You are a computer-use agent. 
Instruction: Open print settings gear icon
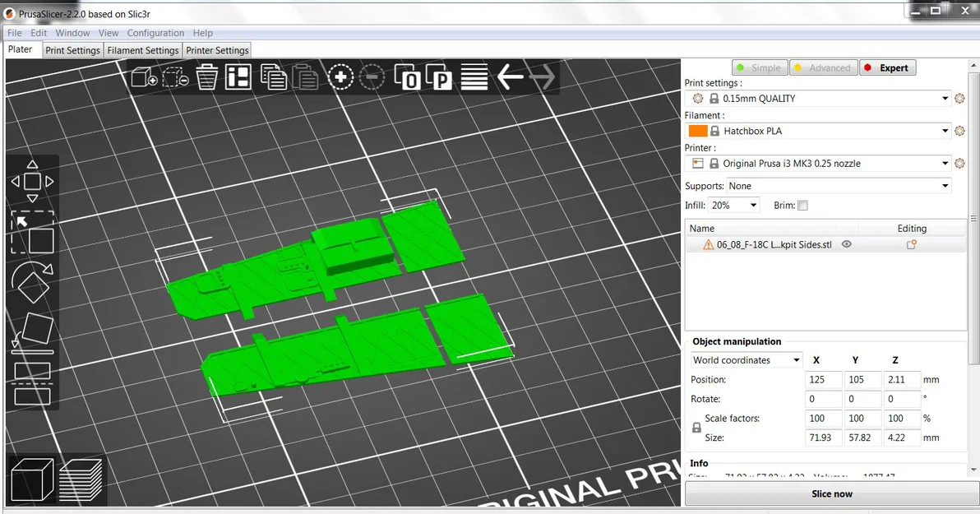coord(960,98)
